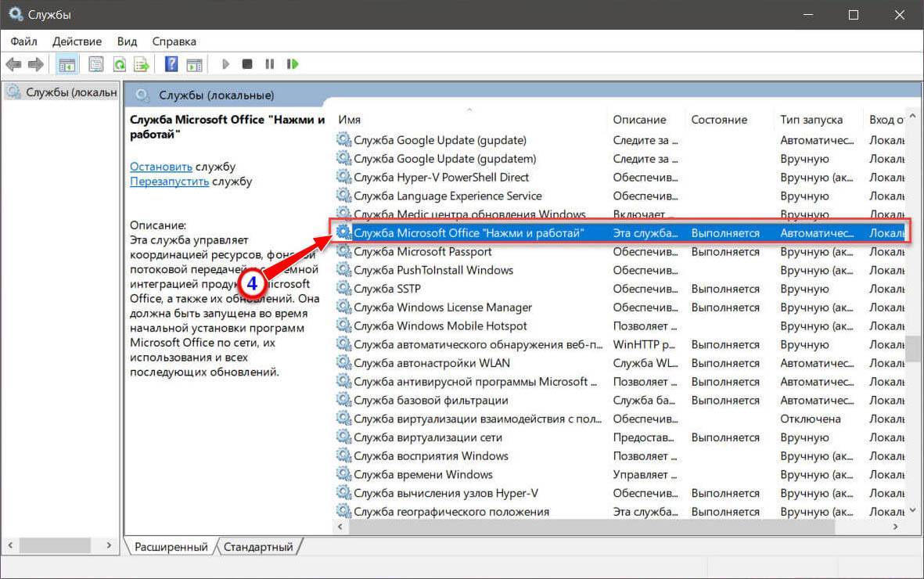
Task: Select the Служба Microsoft Passport row
Action: point(422,252)
